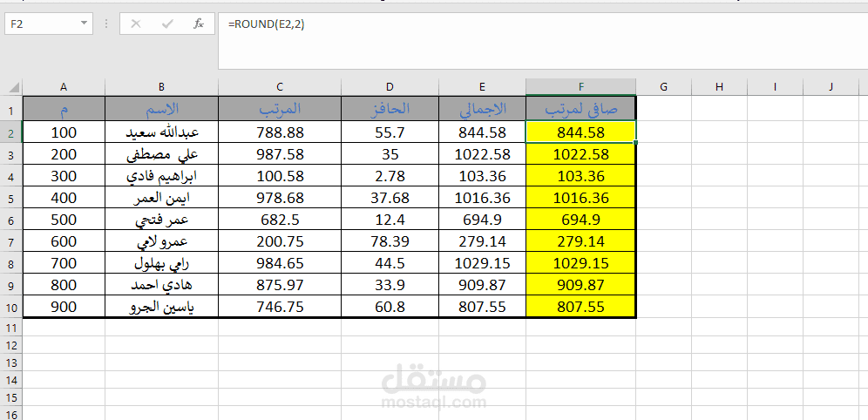Select column B header

pyautogui.click(x=161, y=87)
